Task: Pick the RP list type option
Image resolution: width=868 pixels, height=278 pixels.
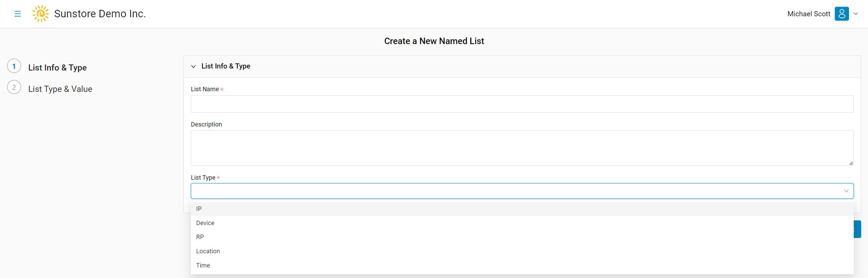Action: click(522, 237)
